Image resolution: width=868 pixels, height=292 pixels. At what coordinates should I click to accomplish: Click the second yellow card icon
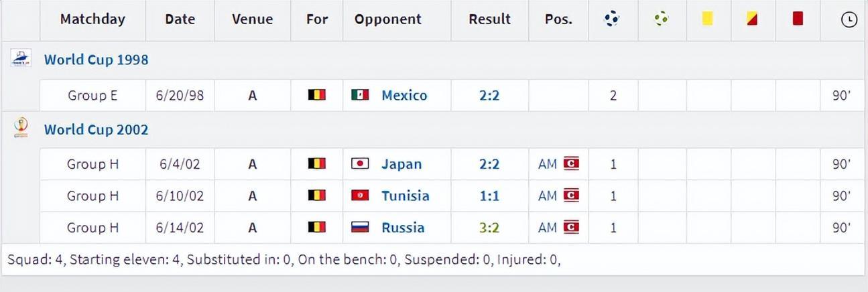(752, 19)
